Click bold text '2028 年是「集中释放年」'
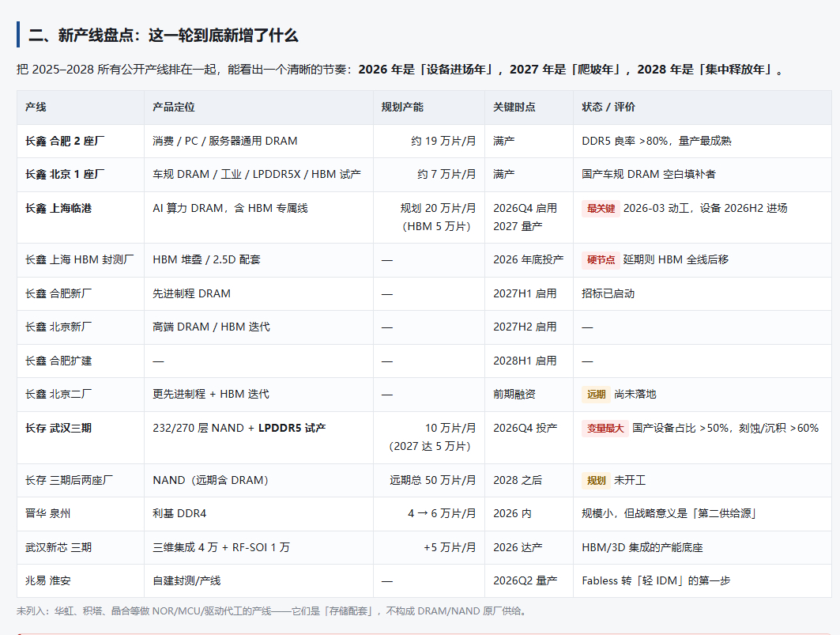The image size is (840, 635). point(706,70)
